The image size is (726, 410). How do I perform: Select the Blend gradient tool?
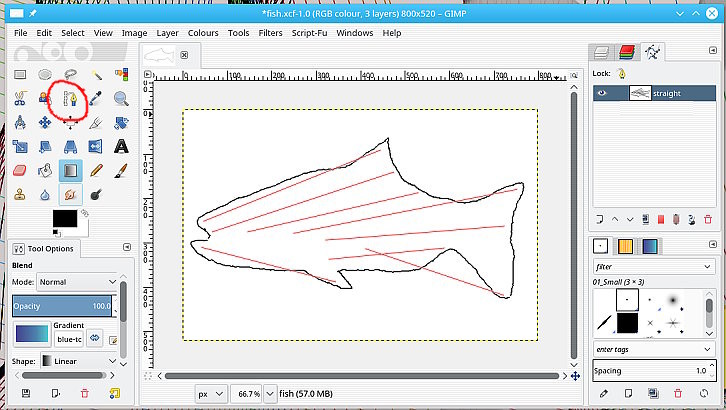70,170
